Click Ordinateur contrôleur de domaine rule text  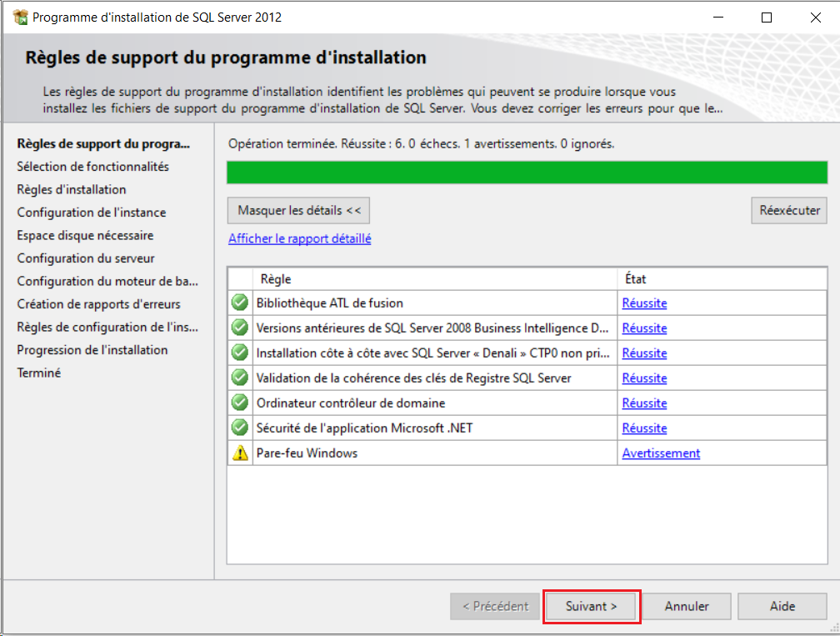pyautogui.click(x=350, y=403)
